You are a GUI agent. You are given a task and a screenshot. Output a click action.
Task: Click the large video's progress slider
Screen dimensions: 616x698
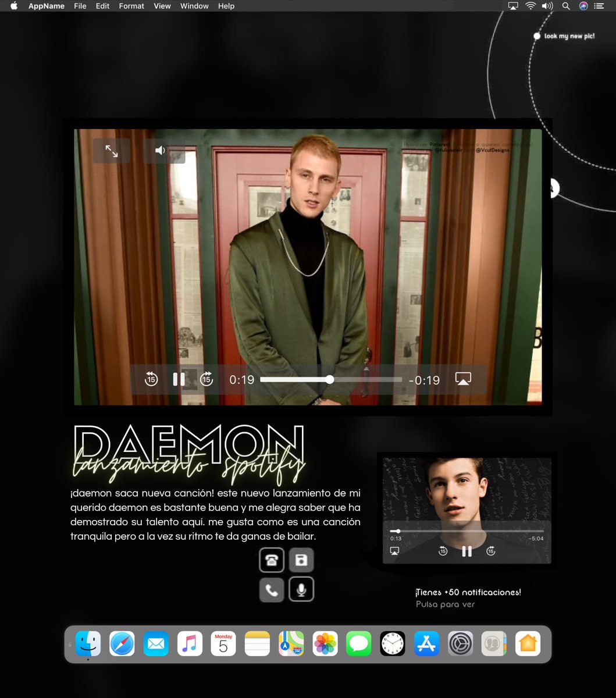click(331, 379)
